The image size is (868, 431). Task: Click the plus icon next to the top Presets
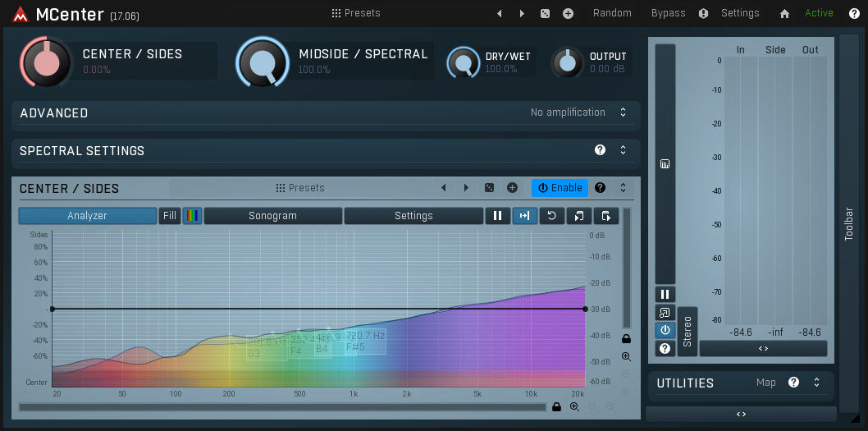pos(568,13)
